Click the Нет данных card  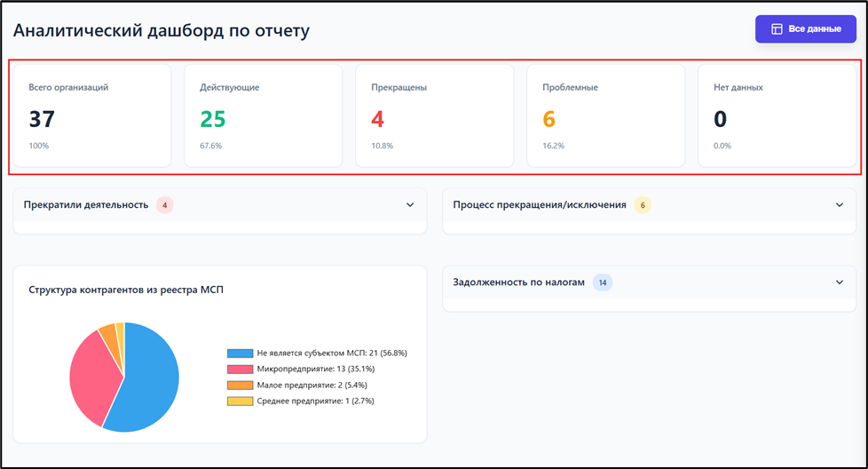coord(777,115)
